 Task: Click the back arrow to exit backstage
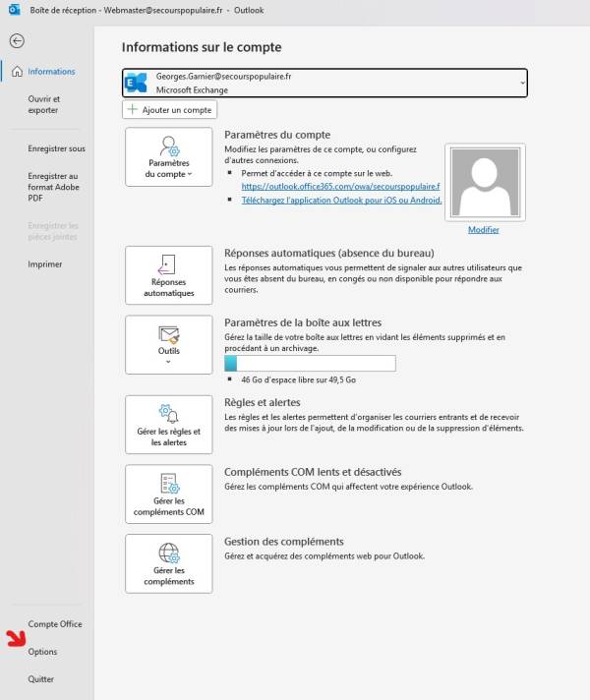tap(17, 41)
